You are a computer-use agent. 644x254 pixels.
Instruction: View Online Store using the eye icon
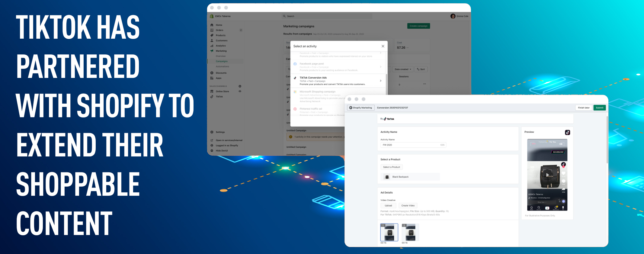pos(240,91)
